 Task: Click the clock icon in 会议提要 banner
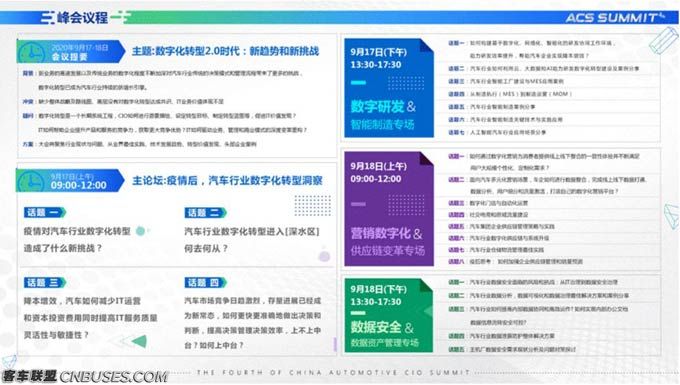(31, 53)
